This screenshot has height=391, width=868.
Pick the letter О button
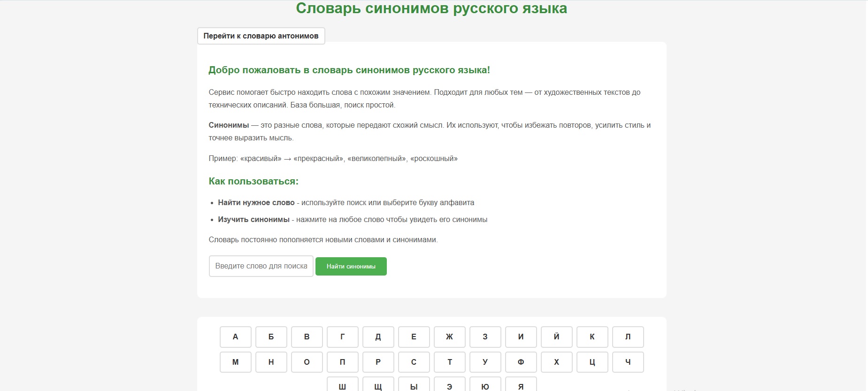tap(307, 362)
